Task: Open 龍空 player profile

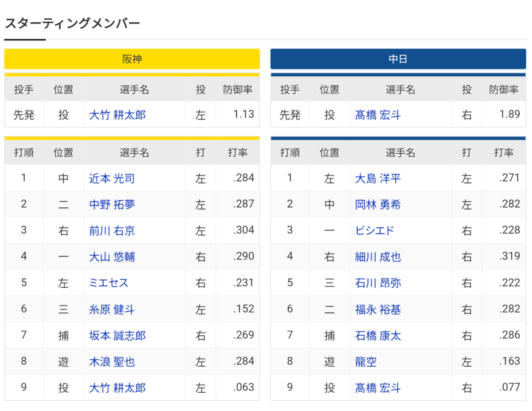Action: (x=365, y=362)
